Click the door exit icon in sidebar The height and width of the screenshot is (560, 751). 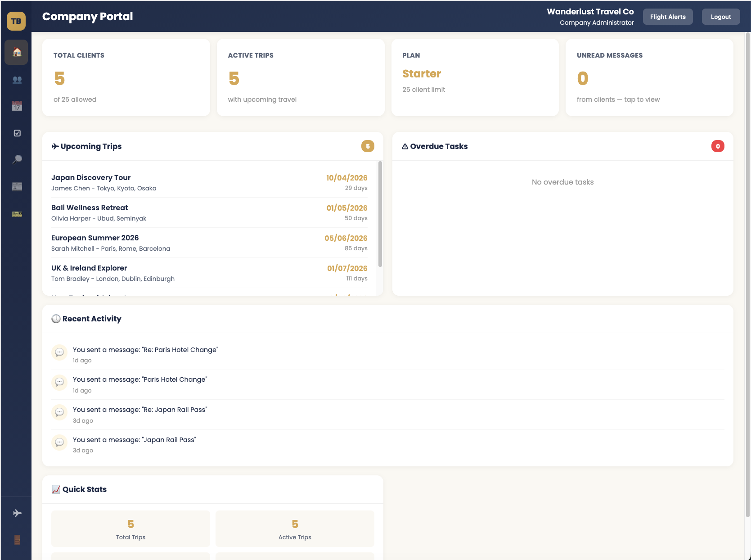click(x=16, y=539)
